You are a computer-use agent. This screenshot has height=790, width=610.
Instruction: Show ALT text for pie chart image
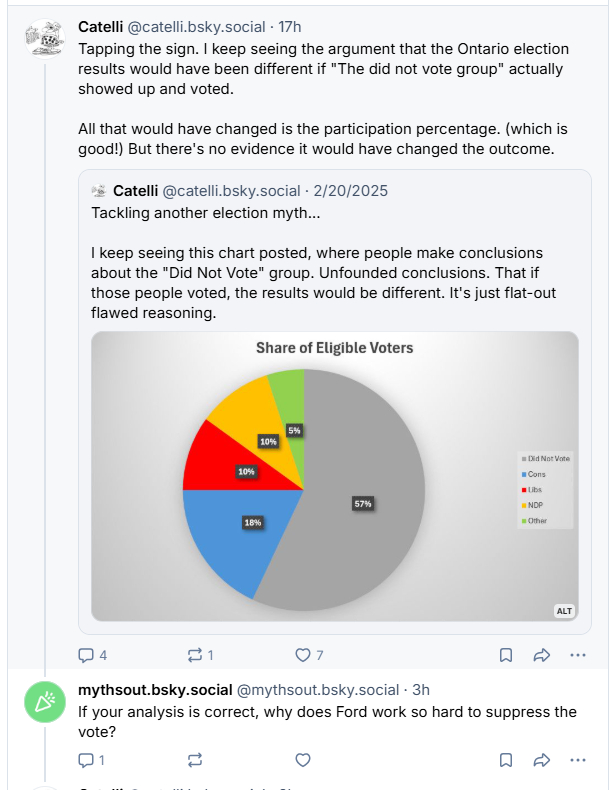coord(564,611)
